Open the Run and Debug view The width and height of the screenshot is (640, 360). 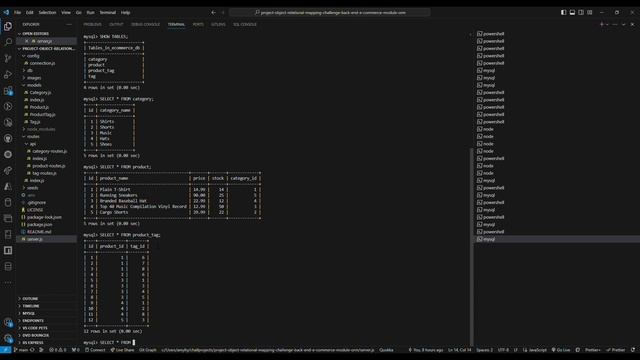(x=8, y=74)
